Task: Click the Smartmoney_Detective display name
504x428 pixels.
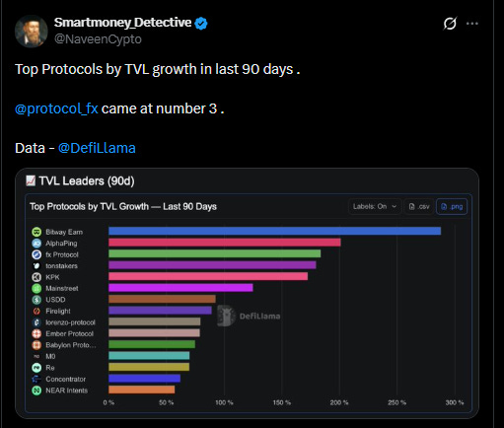Action: pyautogui.click(x=122, y=23)
